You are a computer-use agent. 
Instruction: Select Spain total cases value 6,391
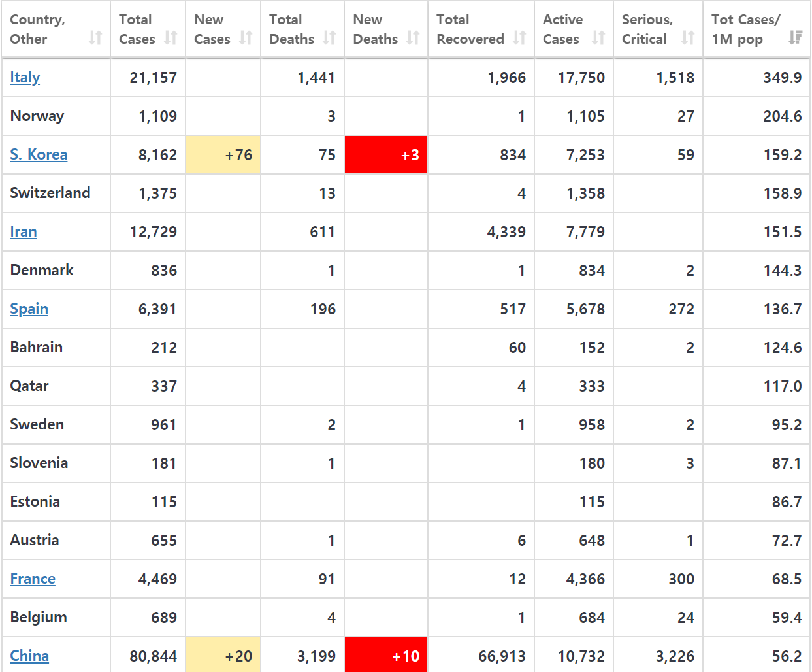click(158, 309)
